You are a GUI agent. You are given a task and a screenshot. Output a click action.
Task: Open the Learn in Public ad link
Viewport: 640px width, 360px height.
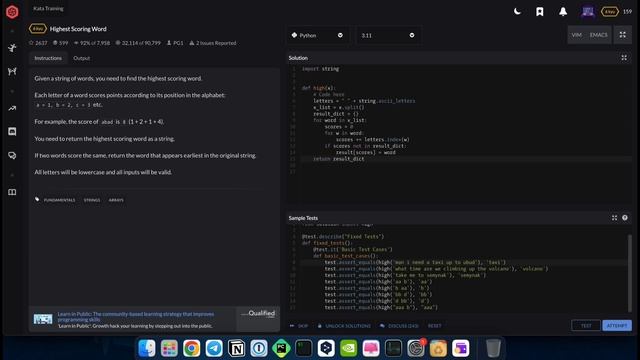(136, 317)
